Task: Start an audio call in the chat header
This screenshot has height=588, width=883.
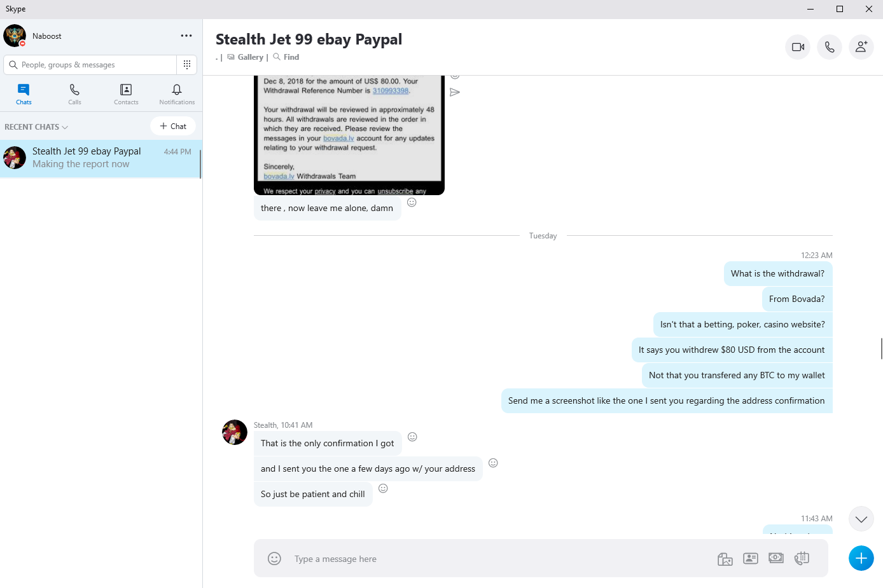Action: point(830,47)
